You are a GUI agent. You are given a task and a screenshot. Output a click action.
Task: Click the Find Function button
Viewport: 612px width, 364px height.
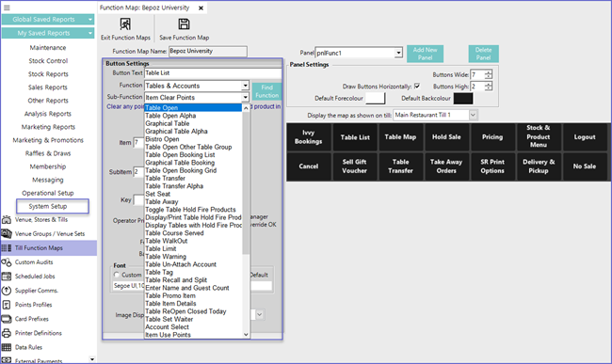pos(267,91)
